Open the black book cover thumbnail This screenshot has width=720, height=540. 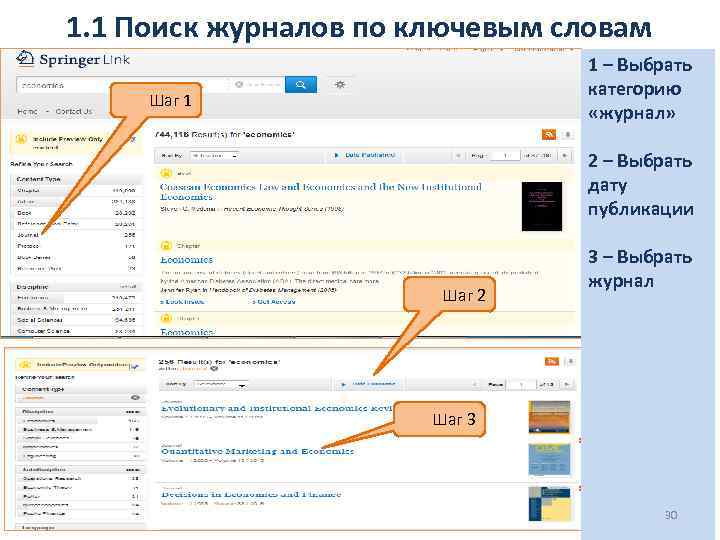pyautogui.click(x=542, y=206)
